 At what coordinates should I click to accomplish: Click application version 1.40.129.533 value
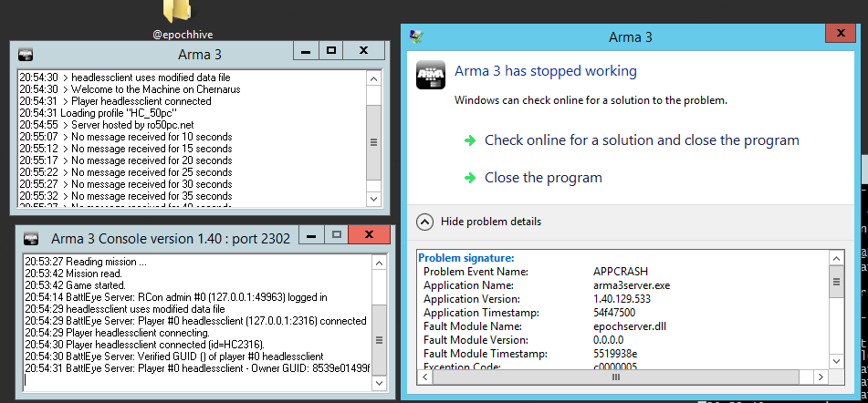point(622,299)
